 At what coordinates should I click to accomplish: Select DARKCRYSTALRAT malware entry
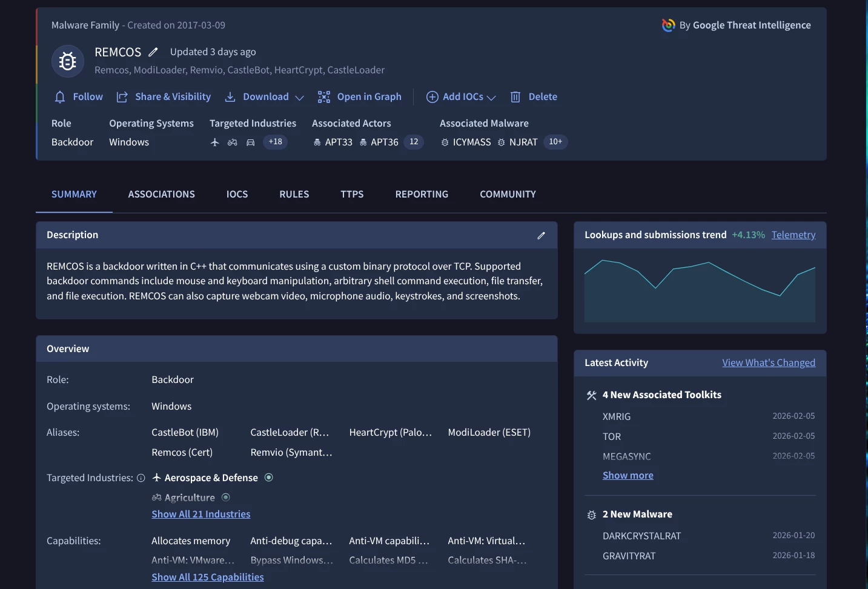click(642, 536)
